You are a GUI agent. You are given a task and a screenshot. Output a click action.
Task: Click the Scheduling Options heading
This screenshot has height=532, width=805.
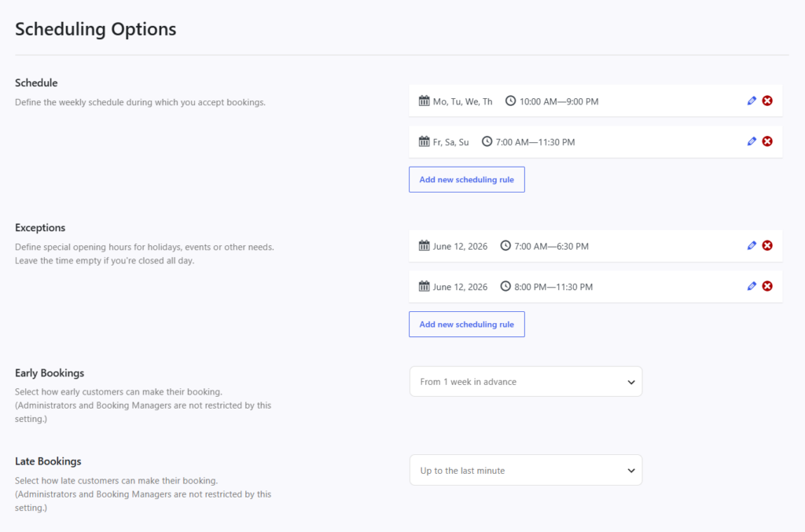[95, 29]
